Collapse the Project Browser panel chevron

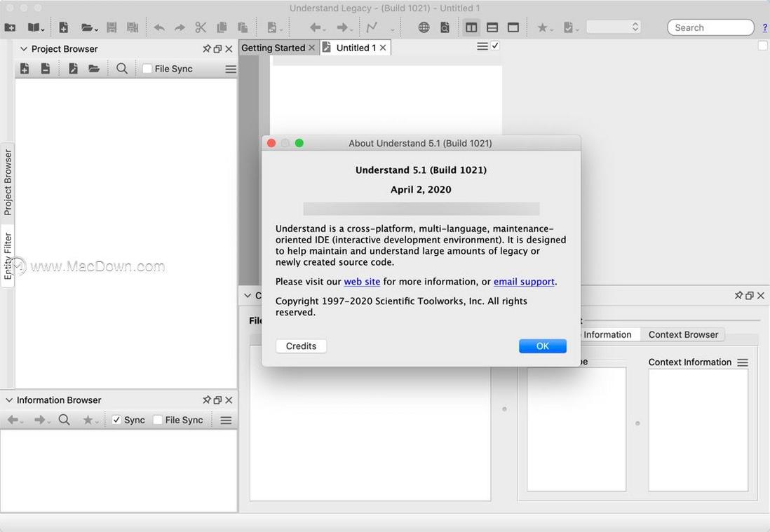(23, 48)
